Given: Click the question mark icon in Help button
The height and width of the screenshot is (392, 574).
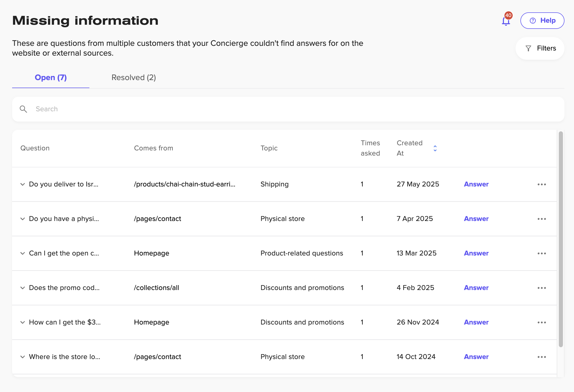Looking at the screenshot, I should tap(533, 20).
